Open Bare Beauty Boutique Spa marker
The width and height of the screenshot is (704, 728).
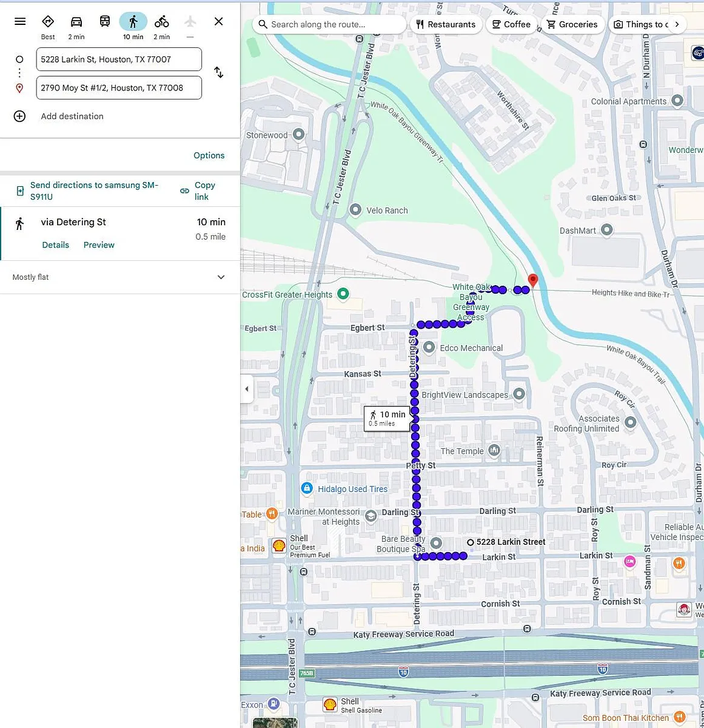(x=436, y=543)
